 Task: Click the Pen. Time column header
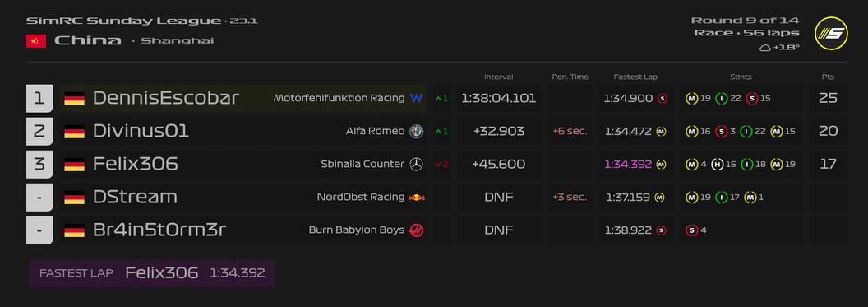click(x=570, y=77)
